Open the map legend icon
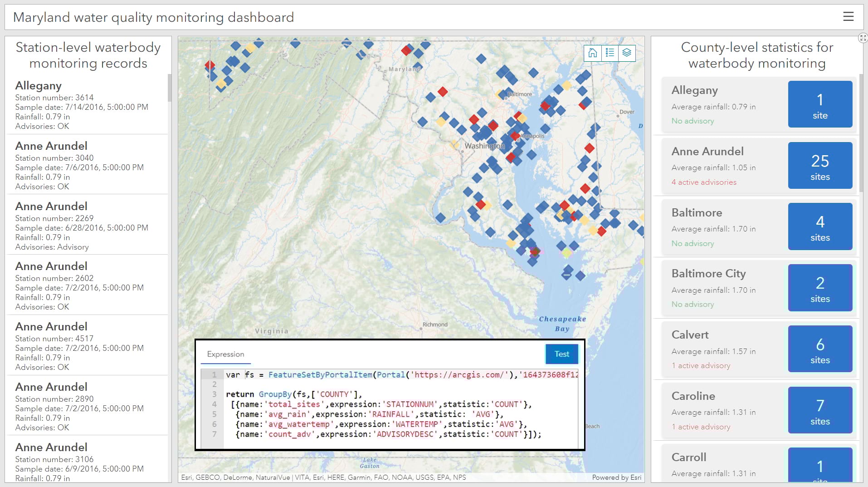The height and width of the screenshot is (487, 868). [610, 53]
